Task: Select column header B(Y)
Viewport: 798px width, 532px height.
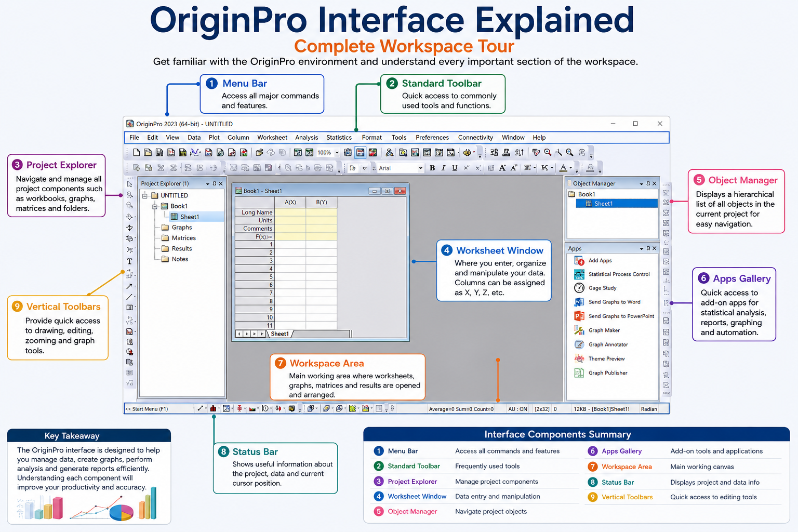Action: [322, 202]
